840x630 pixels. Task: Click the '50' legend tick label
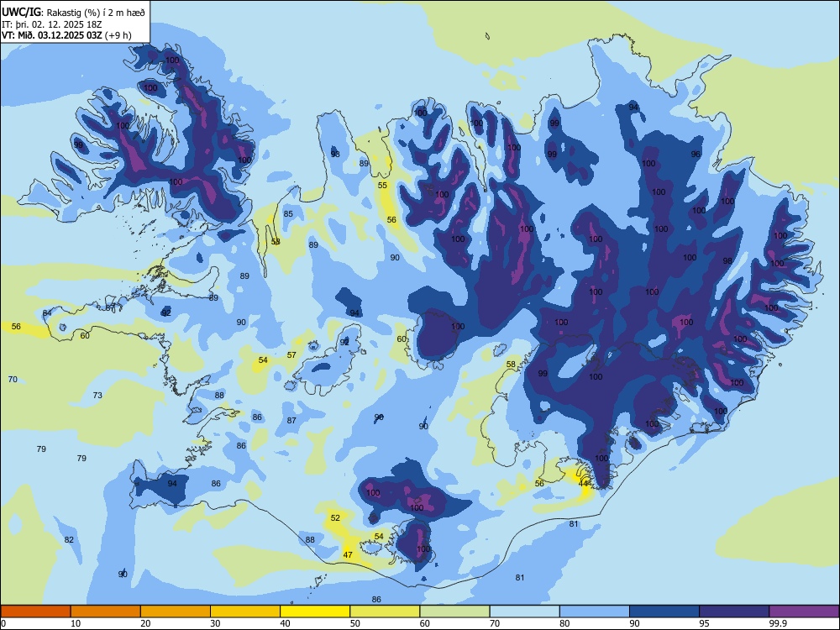tap(355, 623)
